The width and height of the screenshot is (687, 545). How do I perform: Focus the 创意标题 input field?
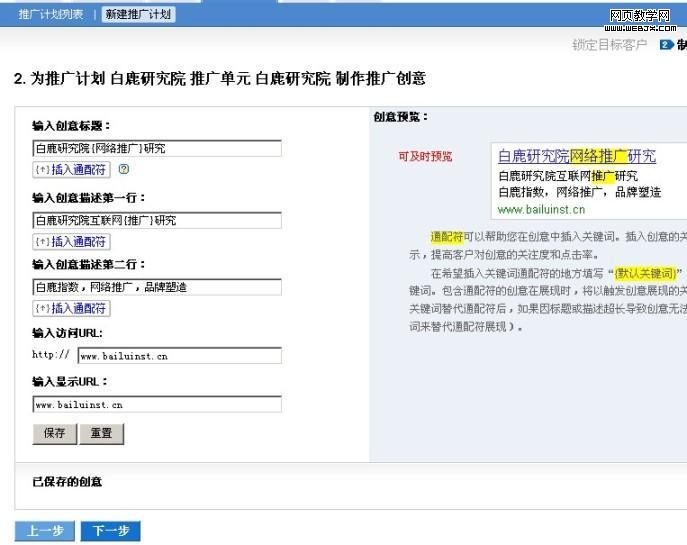[x=156, y=148]
